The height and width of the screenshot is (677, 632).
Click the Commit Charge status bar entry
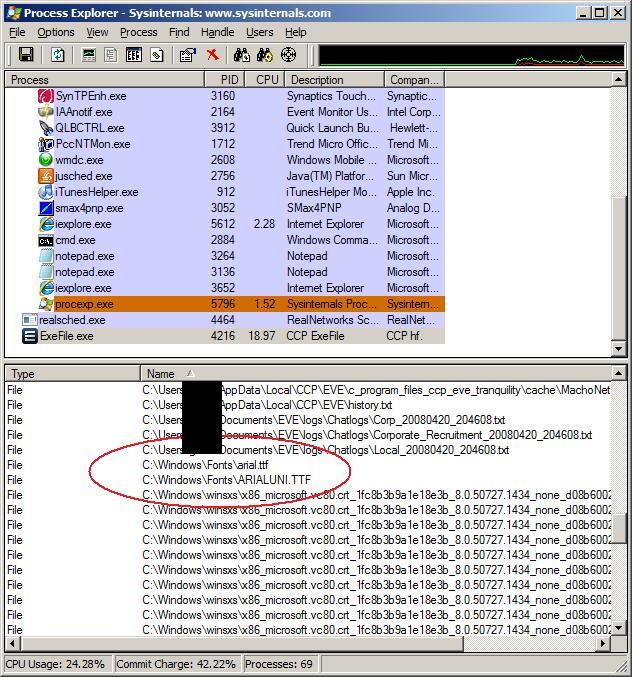tap(177, 664)
